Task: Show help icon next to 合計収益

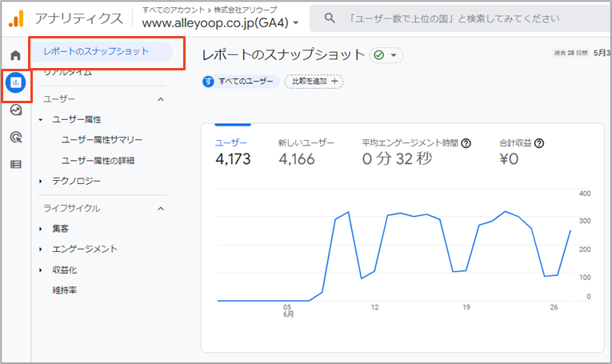Action: 539,143
